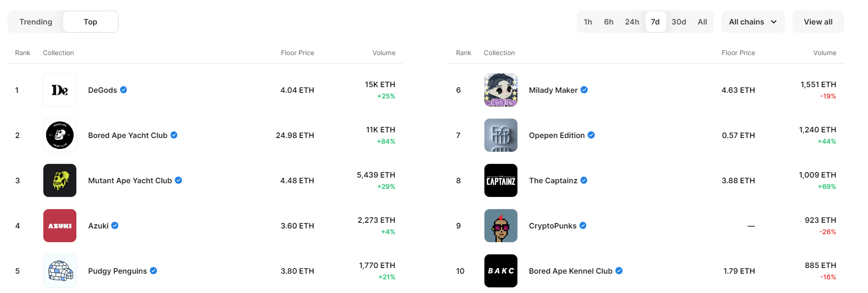This screenshot has width=868, height=293.
Task: Open the Bored Ape Yacht Club avatar
Action: (x=60, y=135)
